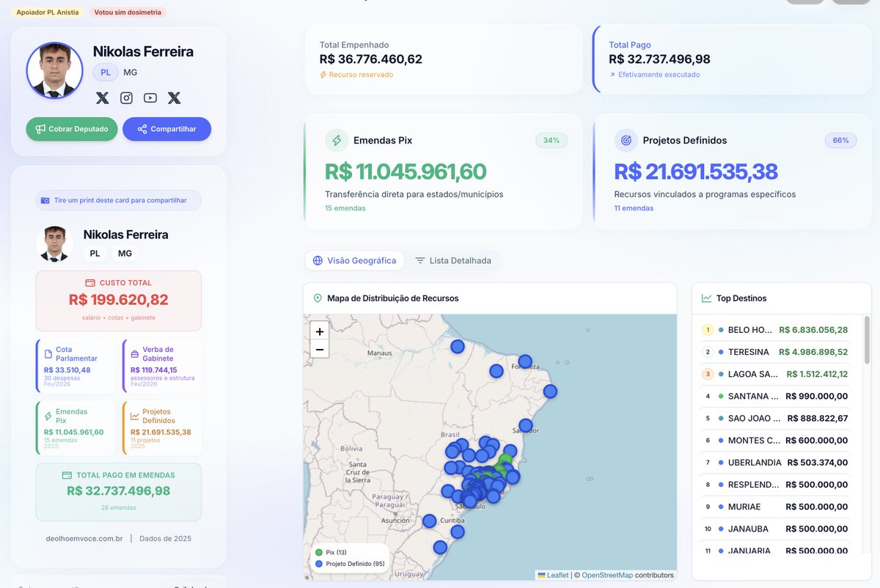
Task: Click the Pix (13) legend entry
Action: [x=330, y=552]
